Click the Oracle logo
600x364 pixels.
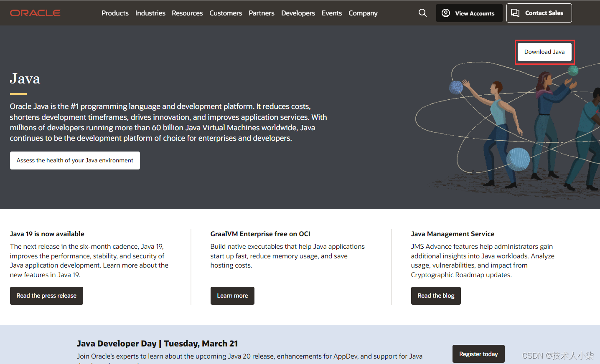pyautogui.click(x=35, y=13)
